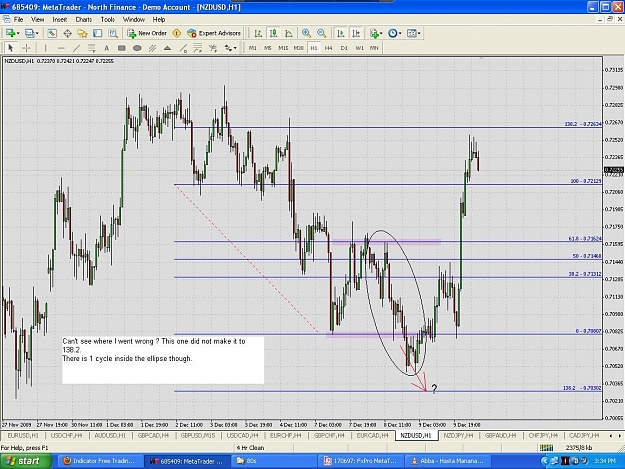Open MetaEditor yellow diamond icon

click(x=177, y=33)
